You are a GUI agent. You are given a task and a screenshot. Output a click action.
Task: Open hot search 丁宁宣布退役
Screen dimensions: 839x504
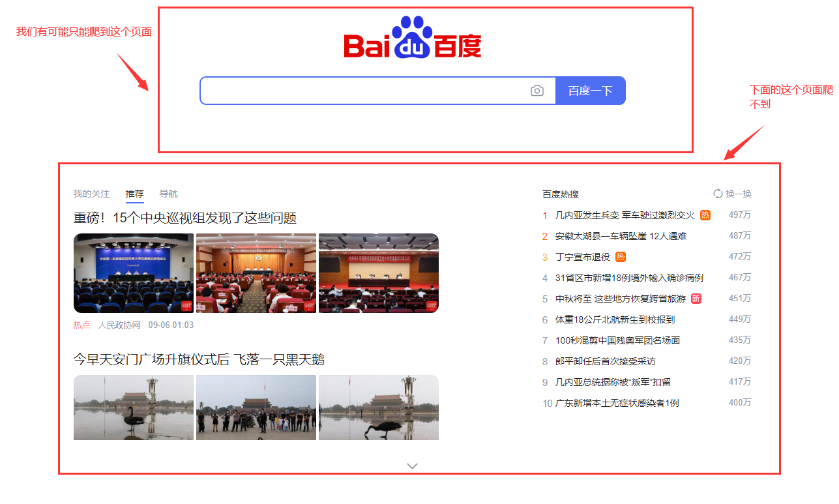pyautogui.click(x=583, y=257)
